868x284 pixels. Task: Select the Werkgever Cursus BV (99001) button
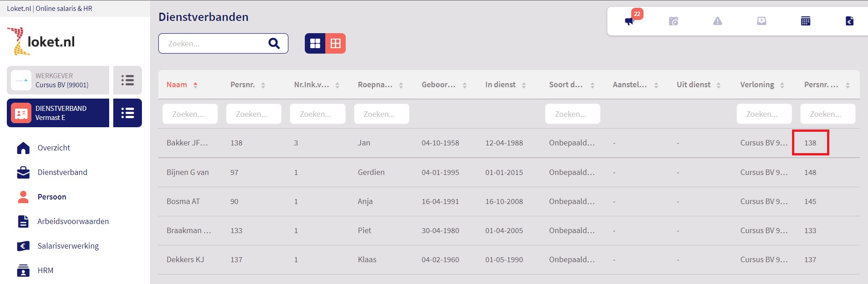pyautogui.click(x=58, y=80)
